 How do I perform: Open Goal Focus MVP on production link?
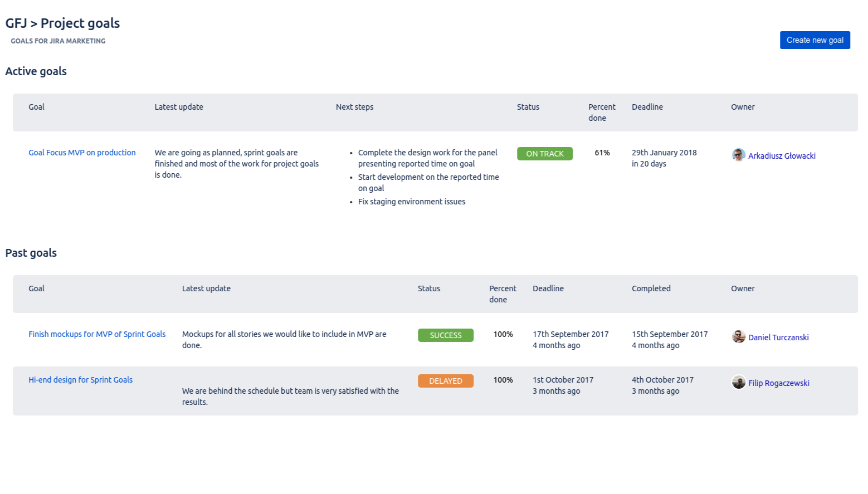pyautogui.click(x=82, y=153)
